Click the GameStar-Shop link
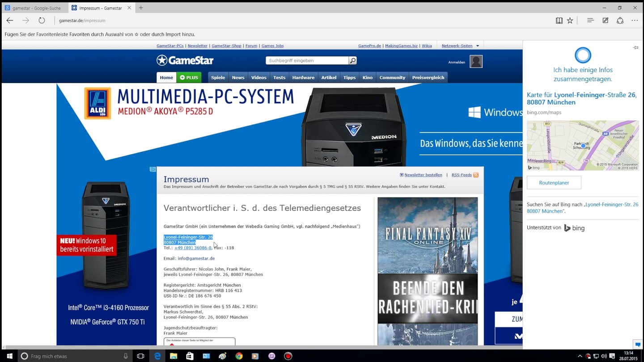The image size is (644, 362). click(x=226, y=46)
